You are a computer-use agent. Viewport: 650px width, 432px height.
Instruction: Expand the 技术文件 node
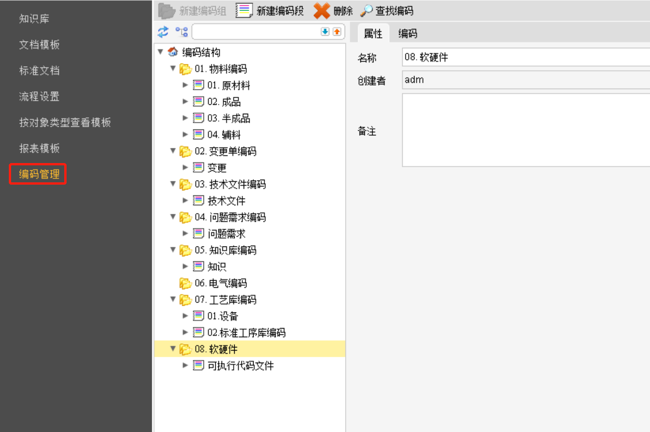tap(185, 200)
